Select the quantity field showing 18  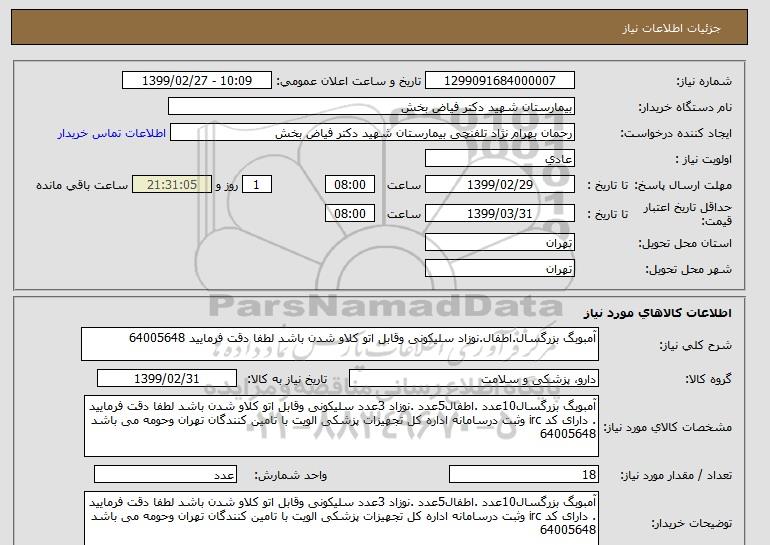click(x=524, y=475)
